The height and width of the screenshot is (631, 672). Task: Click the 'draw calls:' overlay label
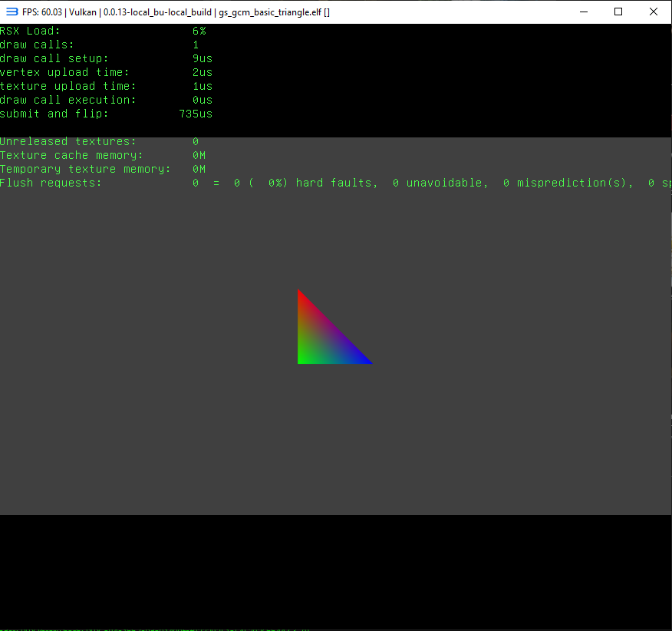(37, 45)
